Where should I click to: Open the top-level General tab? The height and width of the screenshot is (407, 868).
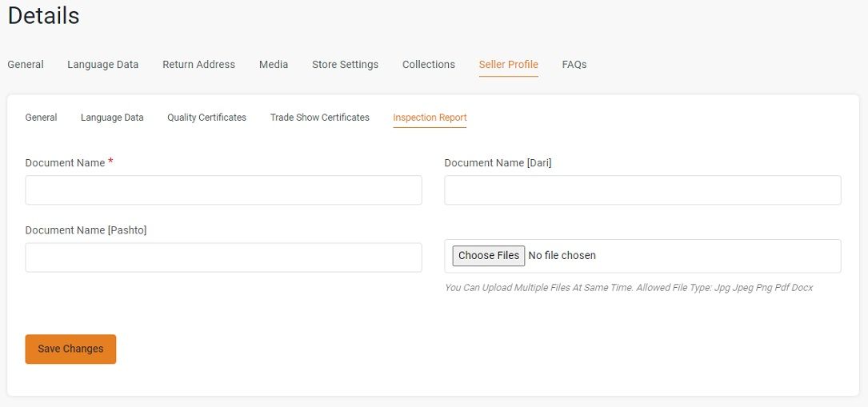tap(26, 64)
